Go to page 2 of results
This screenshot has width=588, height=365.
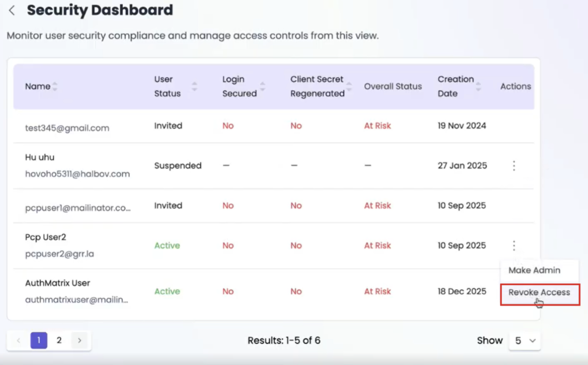59,340
